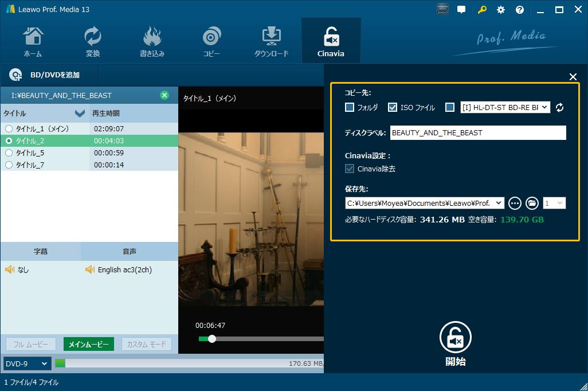Open the settings gear in title bar
Image resolution: width=588 pixels, height=391 pixels.
tap(501, 10)
